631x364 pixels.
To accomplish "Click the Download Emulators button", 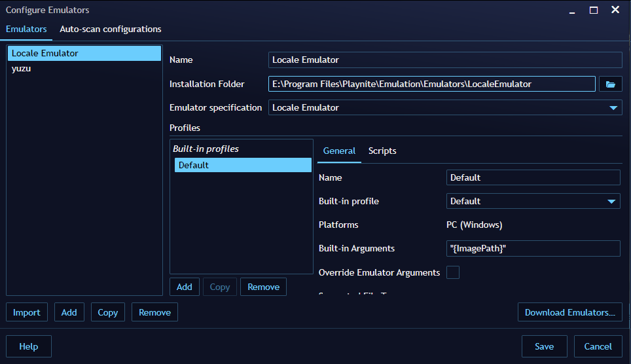I will [569, 312].
